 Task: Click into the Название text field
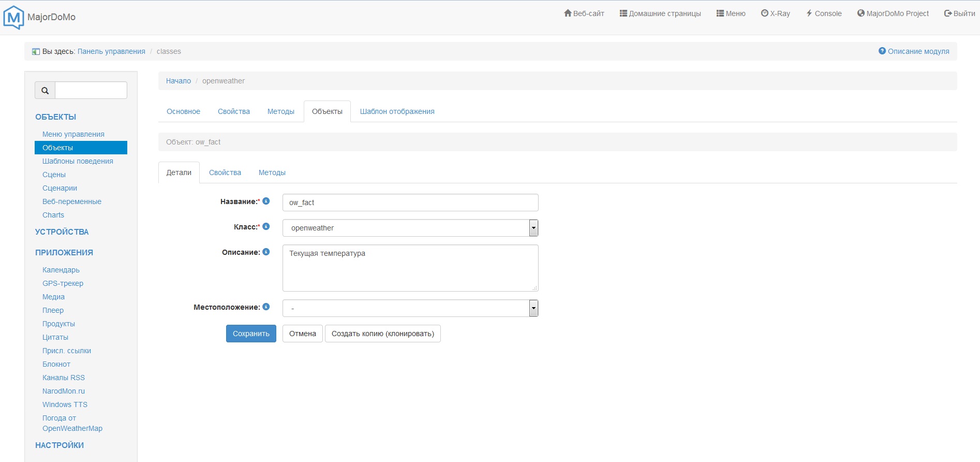pyautogui.click(x=410, y=203)
